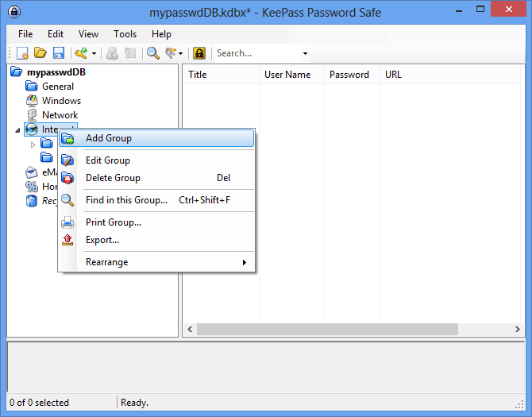Sort by the Password column header

point(353,75)
